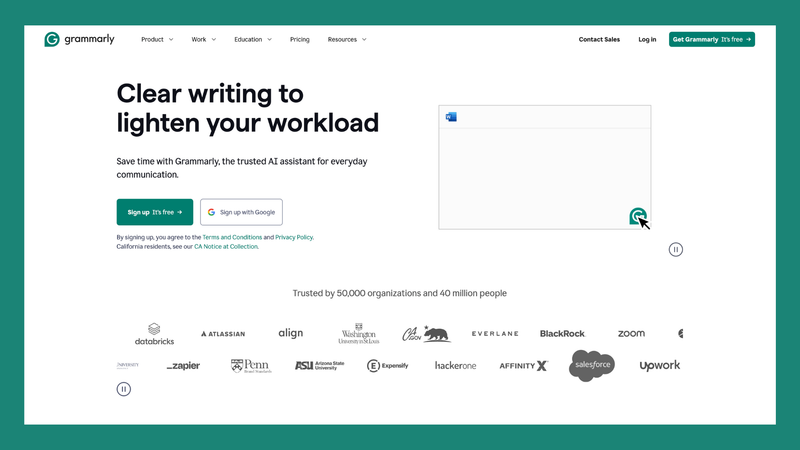
Task: Click the Salesforce cloud logo
Action: tap(592, 365)
